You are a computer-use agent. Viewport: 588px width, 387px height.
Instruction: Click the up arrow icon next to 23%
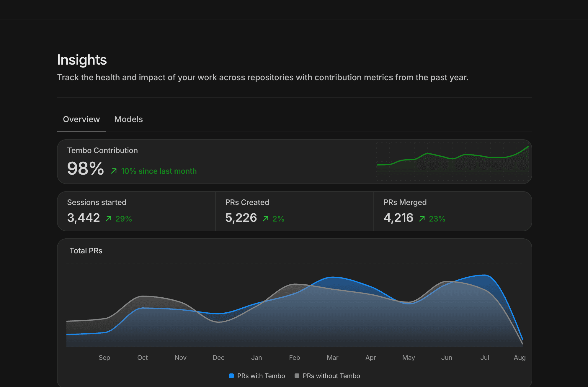tap(422, 219)
